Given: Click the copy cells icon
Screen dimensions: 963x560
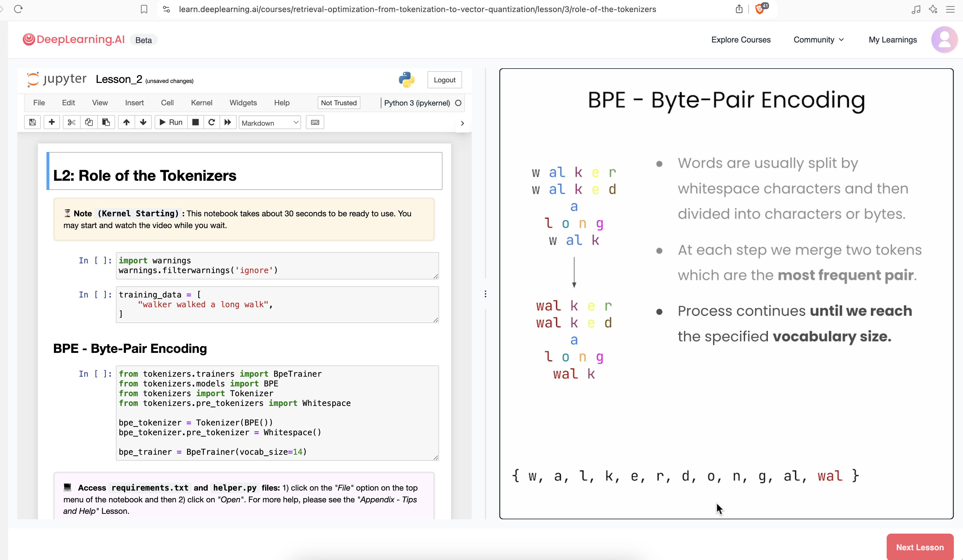Looking at the screenshot, I should [89, 122].
